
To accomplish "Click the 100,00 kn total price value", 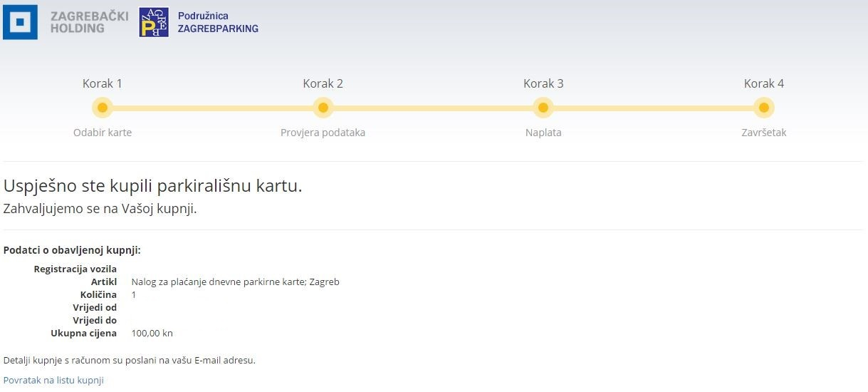I will click(152, 334).
